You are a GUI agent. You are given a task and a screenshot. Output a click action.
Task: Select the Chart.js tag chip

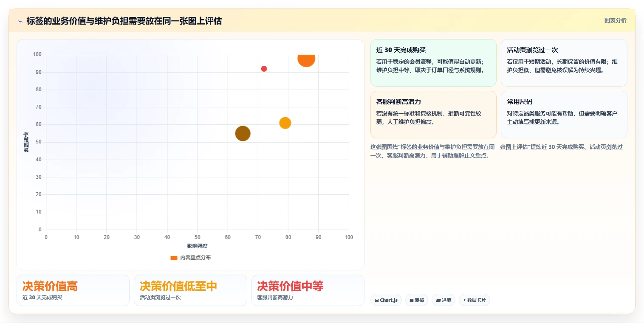386,300
